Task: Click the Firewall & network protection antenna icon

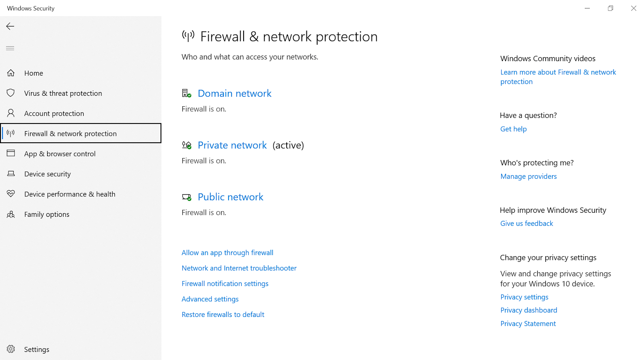Action: click(x=10, y=133)
